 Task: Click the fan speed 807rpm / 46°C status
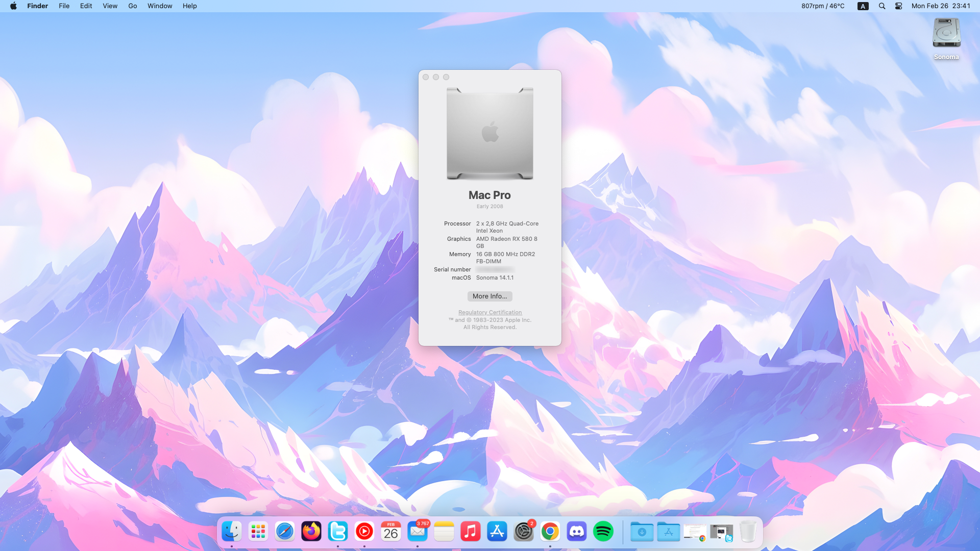823,6
